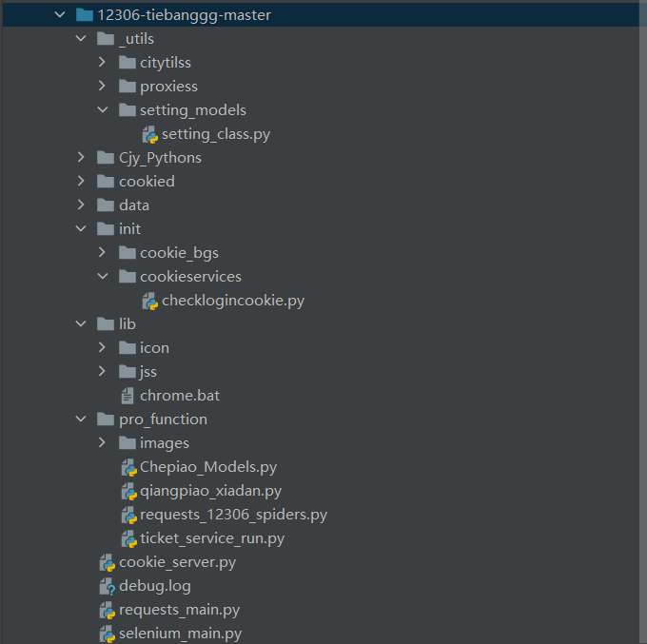Click the Python icon of setting_class.py

coord(150,134)
